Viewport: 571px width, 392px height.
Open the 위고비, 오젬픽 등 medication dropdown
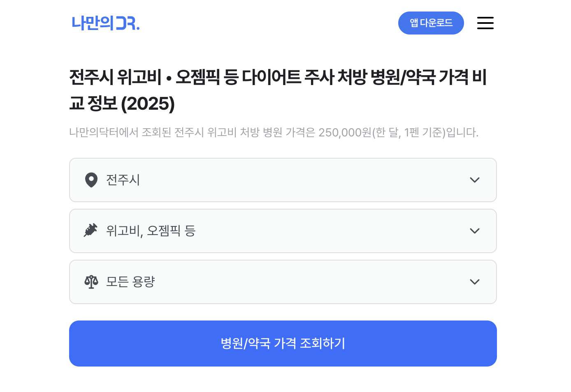click(x=283, y=231)
